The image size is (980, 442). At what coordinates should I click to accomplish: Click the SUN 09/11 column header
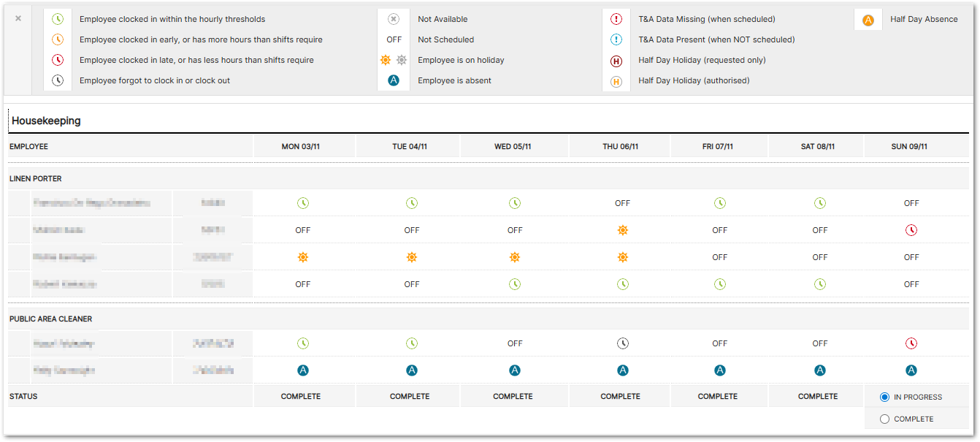(909, 147)
